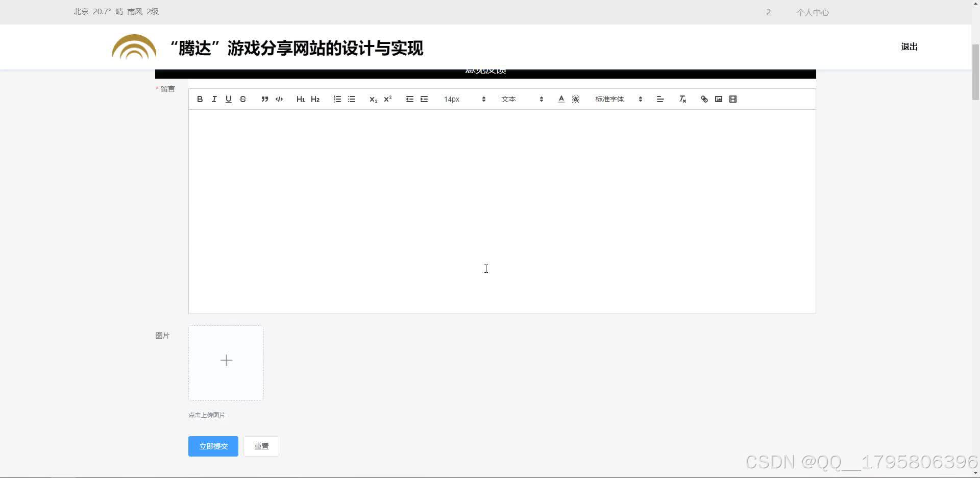Click the image upload plus box

pyautogui.click(x=226, y=363)
